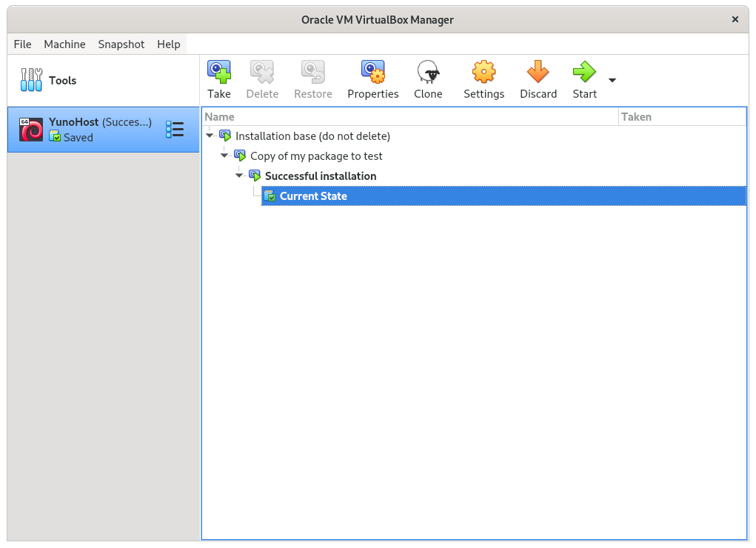This screenshot has height=548, width=756.
Task: Click the Take snapshot icon
Action: (218, 73)
